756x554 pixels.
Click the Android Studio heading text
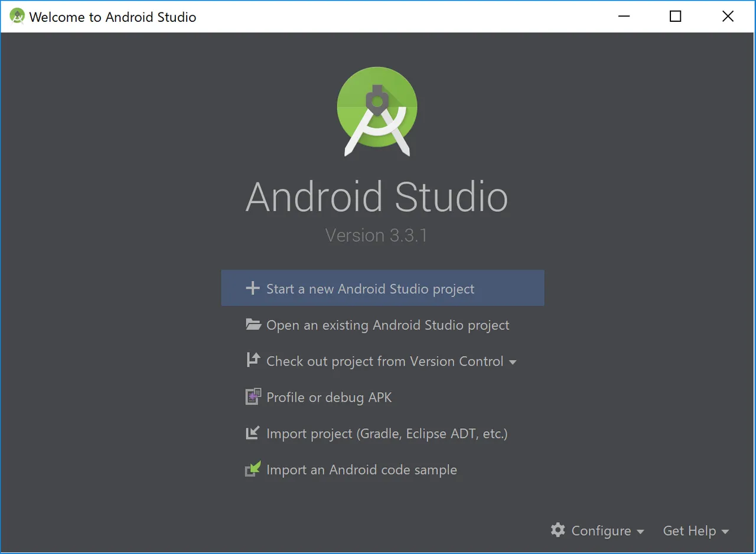pos(377,197)
